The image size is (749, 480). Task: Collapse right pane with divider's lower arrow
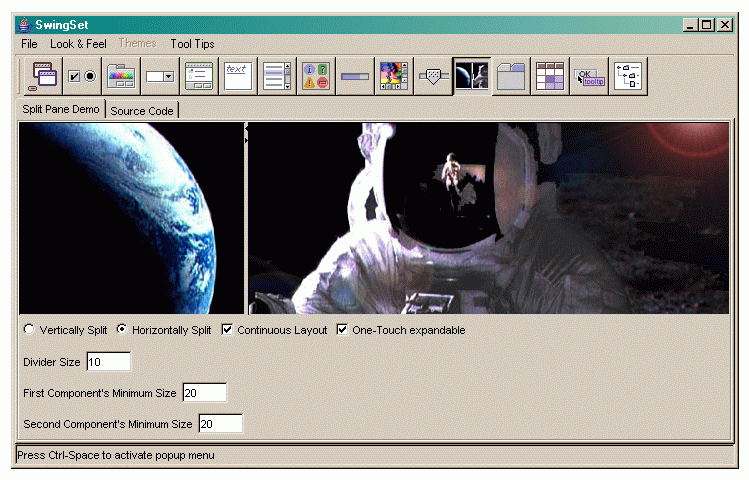(246, 140)
